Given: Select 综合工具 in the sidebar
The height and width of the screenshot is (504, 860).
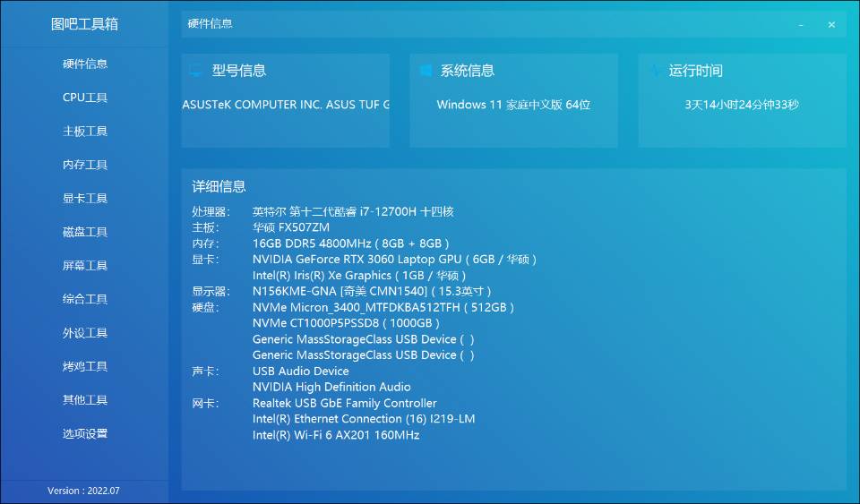Looking at the screenshot, I should [x=85, y=299].
